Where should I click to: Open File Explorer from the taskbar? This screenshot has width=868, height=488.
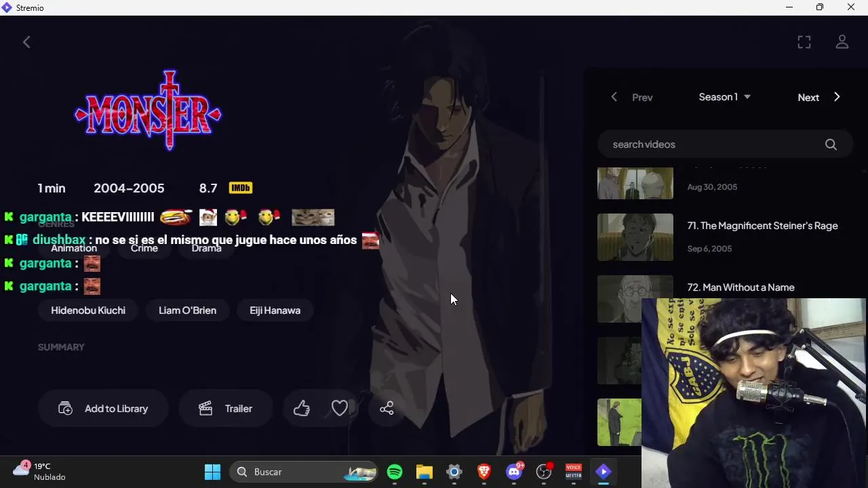pos(425,472)
